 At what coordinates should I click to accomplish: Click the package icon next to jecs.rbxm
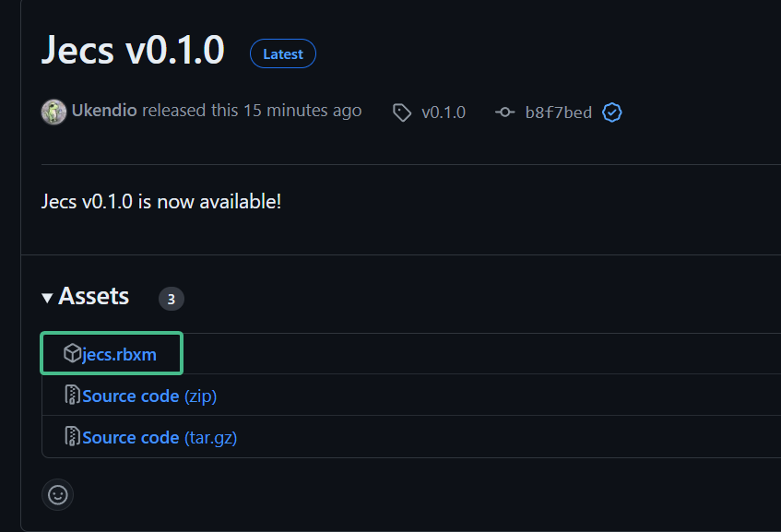[72, 354]
